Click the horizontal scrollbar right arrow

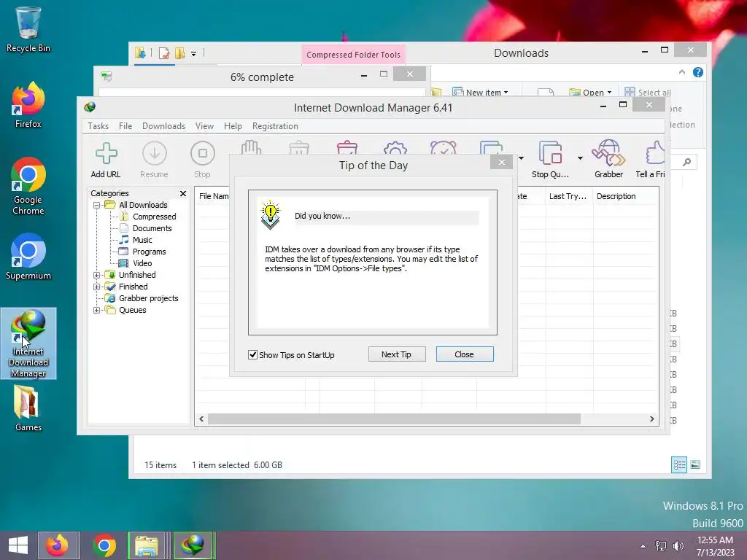point(651,419)
